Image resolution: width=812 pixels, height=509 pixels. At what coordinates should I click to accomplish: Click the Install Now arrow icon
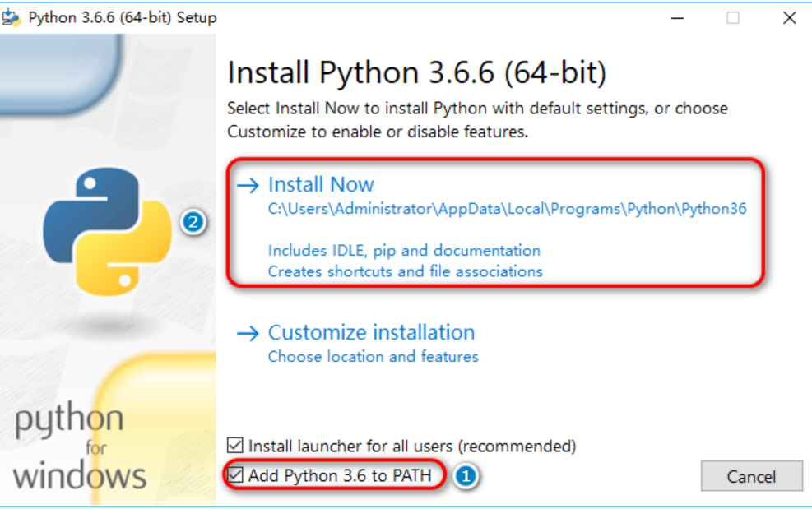(248, 185)
